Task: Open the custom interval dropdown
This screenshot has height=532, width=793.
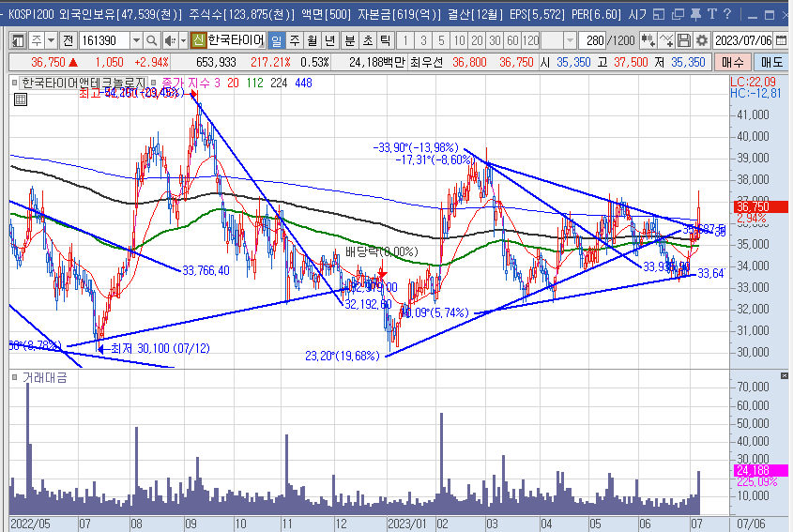Action: pyautogui.click(x=570, y=40)
